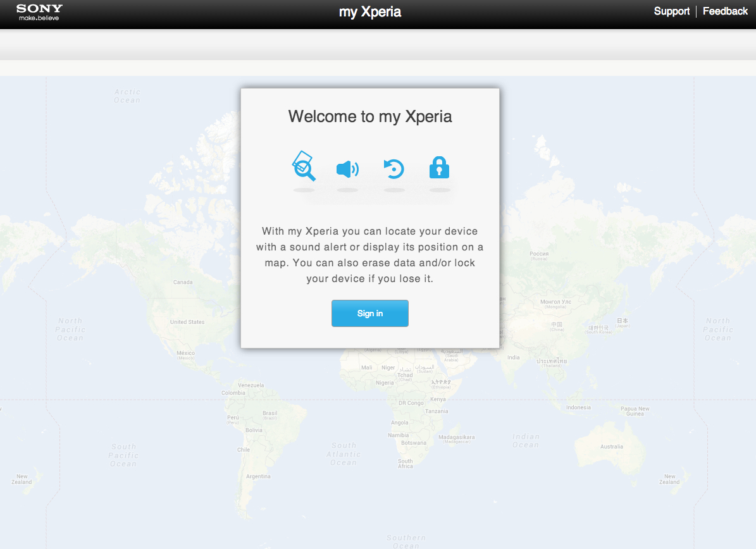Screen dimensions: 756x549
Task: Open the Support link
Action: tap(672, 11)
